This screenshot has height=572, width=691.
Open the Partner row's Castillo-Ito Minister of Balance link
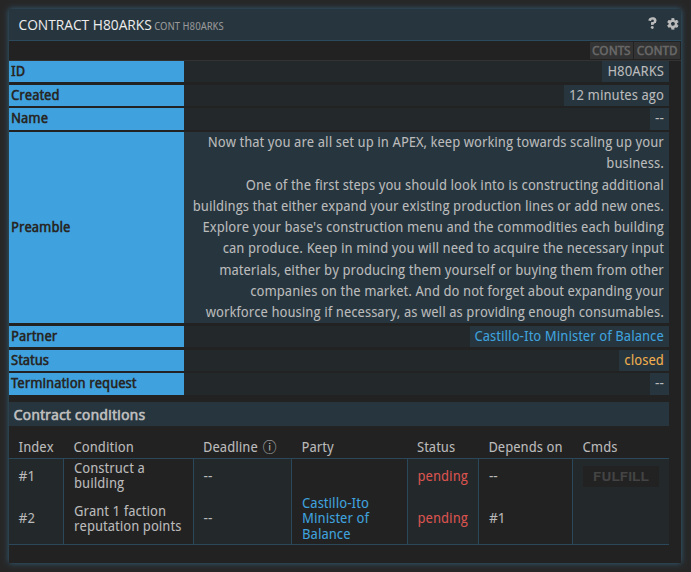click(x=568, y=336)
